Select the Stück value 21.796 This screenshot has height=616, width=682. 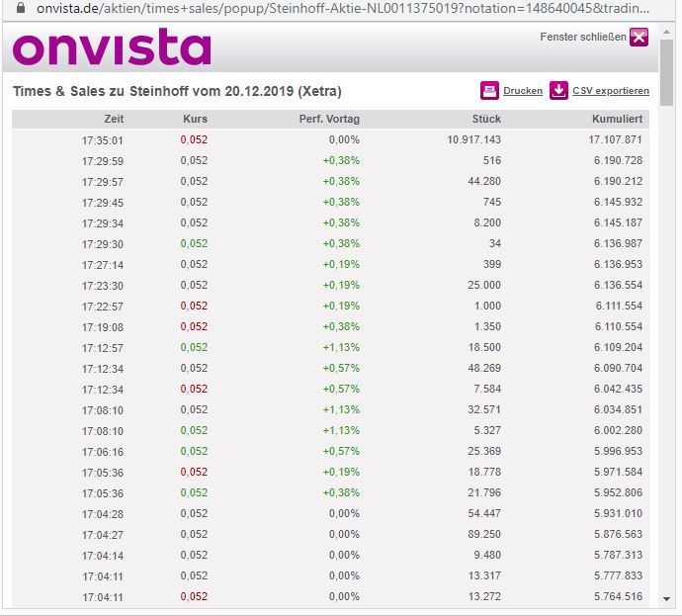[484, 492]
